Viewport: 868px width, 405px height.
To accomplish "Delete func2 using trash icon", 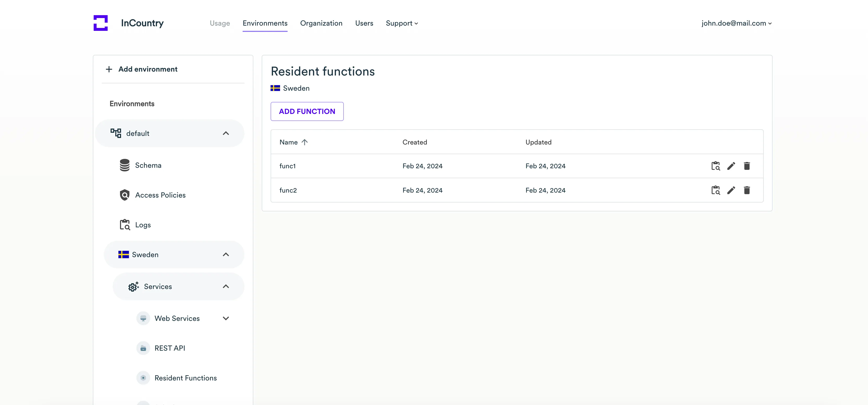I will click(747, 190).
